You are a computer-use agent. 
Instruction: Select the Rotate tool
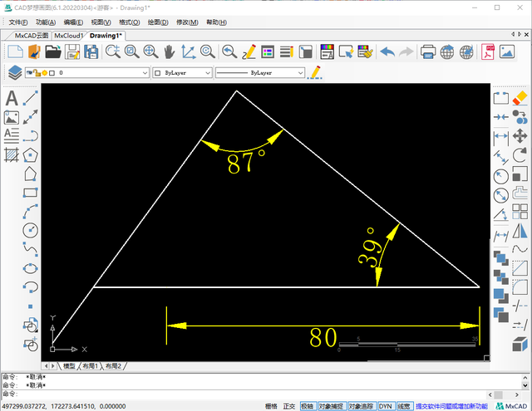520,155
